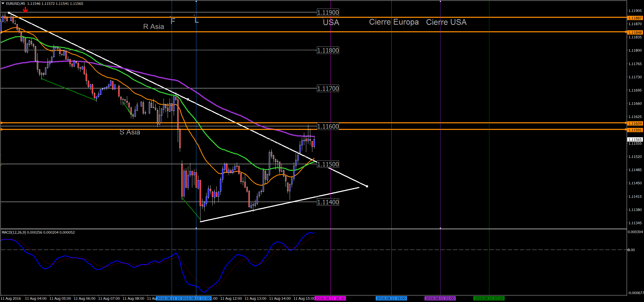Select the 1.11900 price level label
644x302 pixels.
(x=328, y=12)
